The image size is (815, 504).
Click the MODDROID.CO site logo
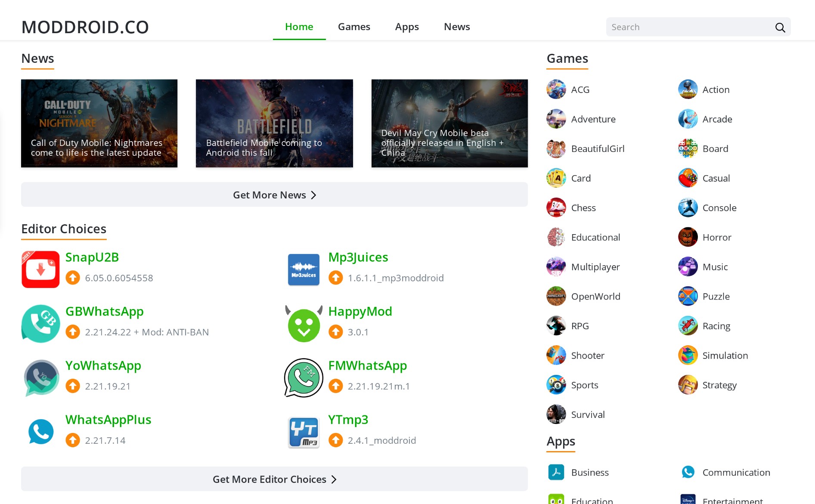85,27
